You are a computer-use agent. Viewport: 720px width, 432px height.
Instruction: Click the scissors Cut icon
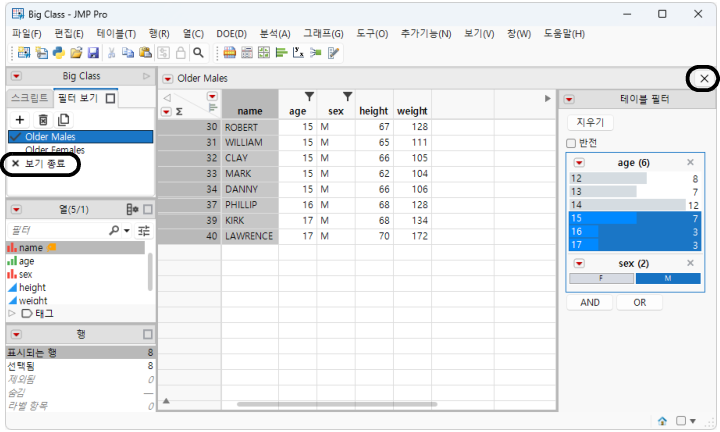(x=111, y=53)
